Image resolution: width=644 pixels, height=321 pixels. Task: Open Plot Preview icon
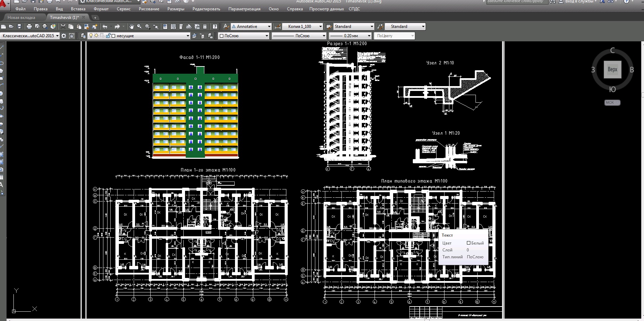pyautogui.click(x=37, y=26)
